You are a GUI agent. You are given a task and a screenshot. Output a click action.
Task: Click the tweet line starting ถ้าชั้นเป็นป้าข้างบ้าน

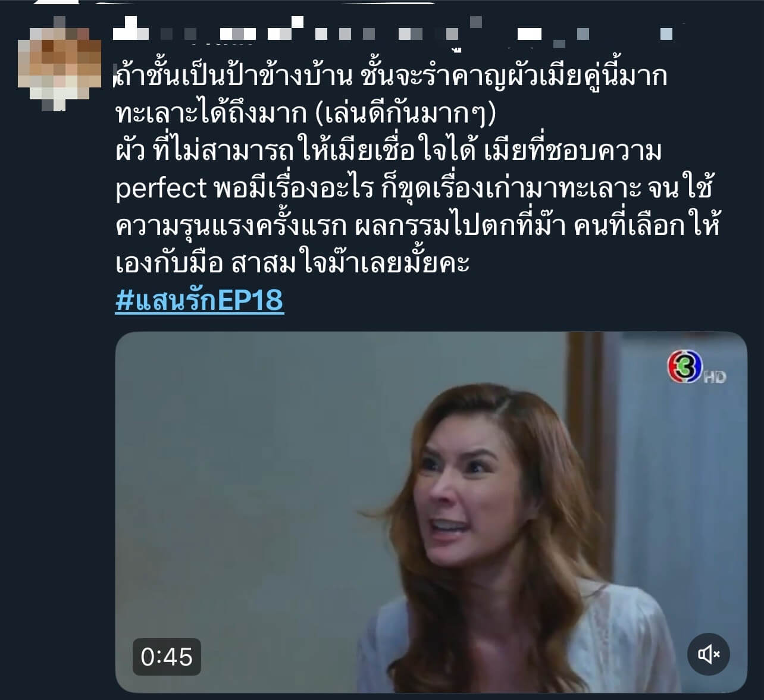[392, 77]
